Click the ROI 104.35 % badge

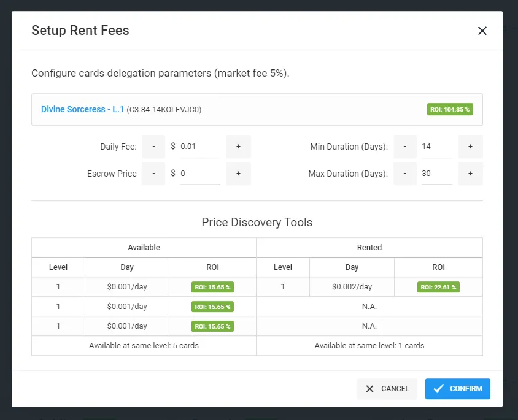point(450,110)
